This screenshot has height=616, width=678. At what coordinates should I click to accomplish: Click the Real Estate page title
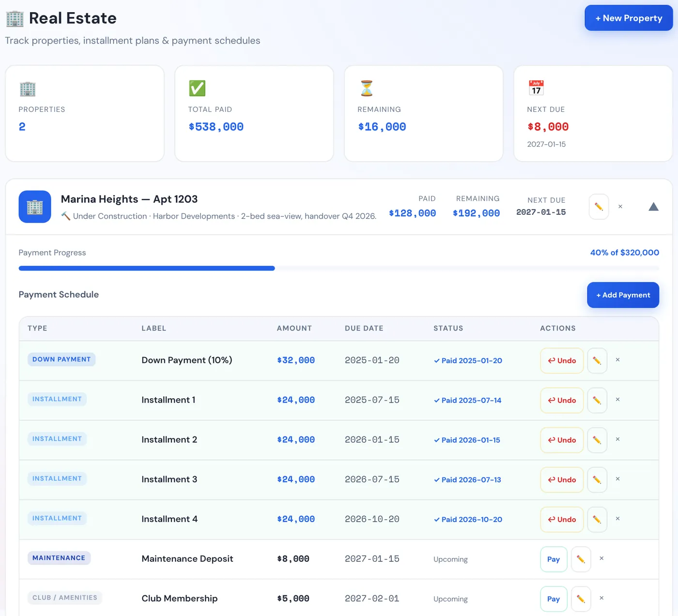point(73,18)
